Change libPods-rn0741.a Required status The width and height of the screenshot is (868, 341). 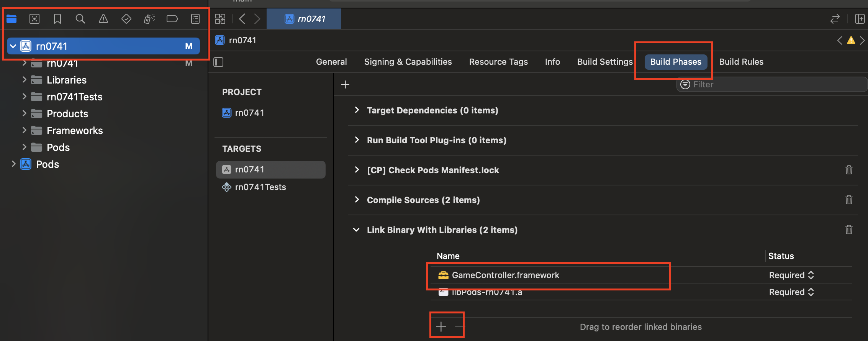[791, 292]
